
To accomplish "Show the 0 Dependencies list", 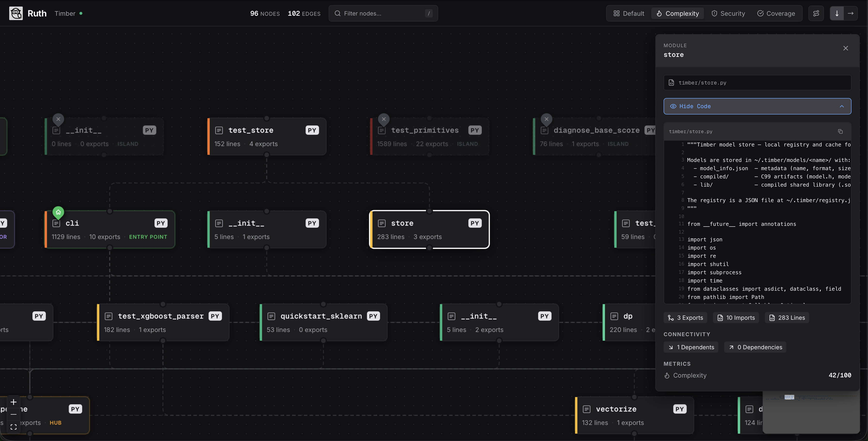I will click(x=755, y=347).
